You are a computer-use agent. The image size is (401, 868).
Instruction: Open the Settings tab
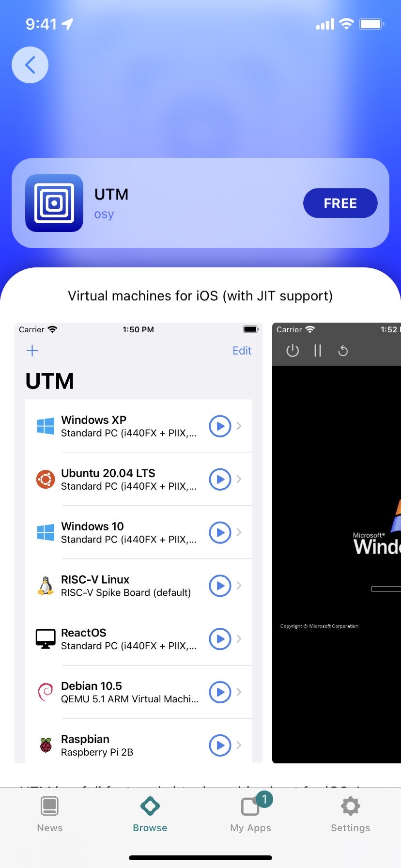click(x=351, y=815)
